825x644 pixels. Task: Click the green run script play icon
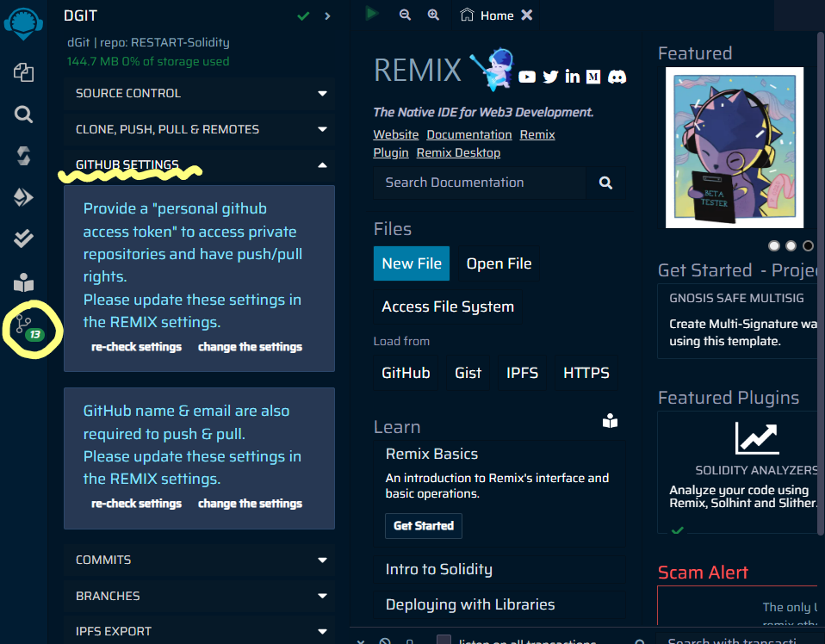pos(371,13)
